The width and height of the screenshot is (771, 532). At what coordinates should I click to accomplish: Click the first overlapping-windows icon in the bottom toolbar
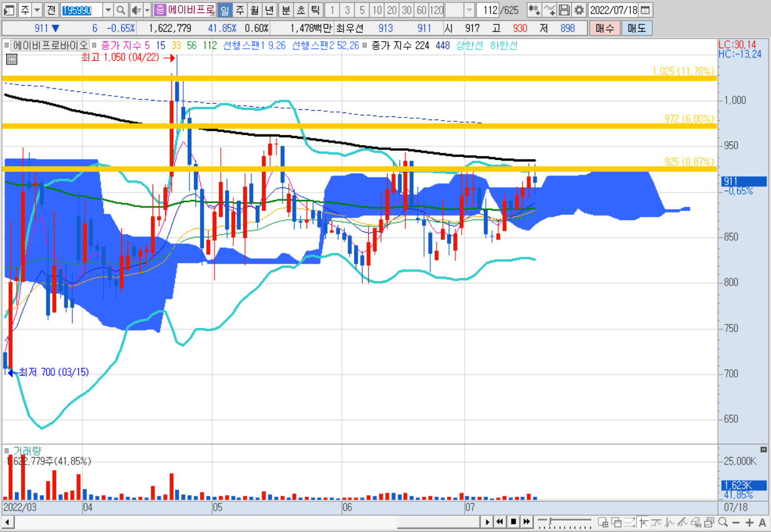pos(603,523)
